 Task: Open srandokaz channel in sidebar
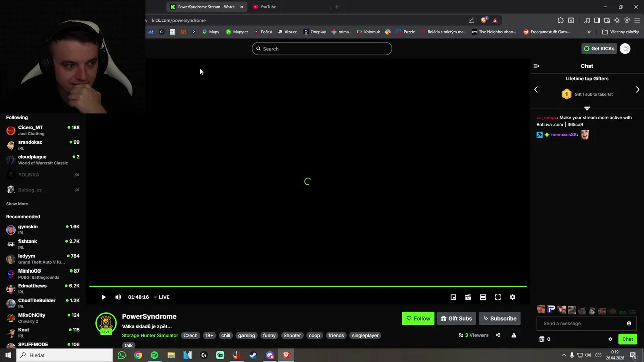click(43, 145)
